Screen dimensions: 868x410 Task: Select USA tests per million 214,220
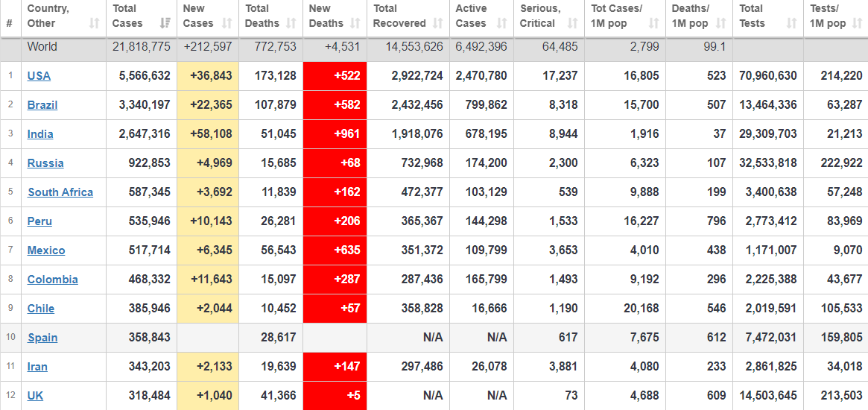click(x=841, y=76)
